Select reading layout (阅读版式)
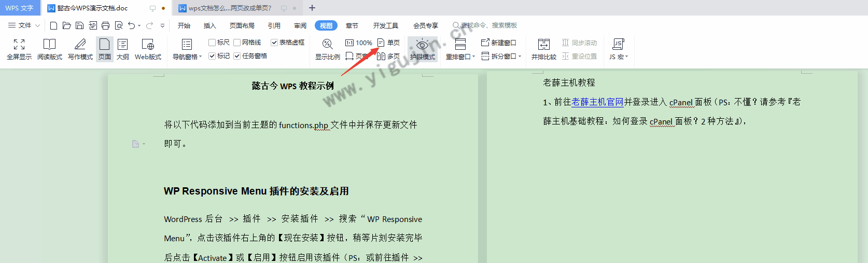Image resolution: width=868 pixels, height=263 pixels. pos(50,49)
